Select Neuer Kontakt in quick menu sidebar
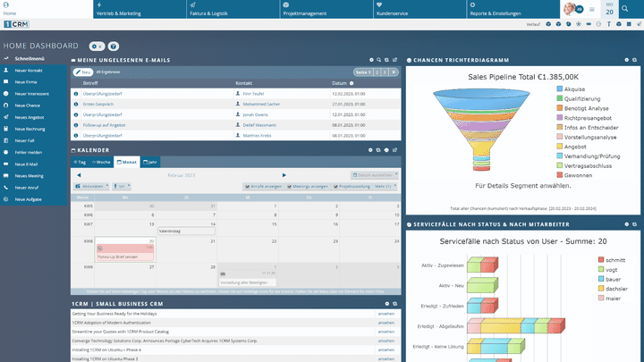The image size is (644, 362). pyautogui.click(x=29, y=70)
